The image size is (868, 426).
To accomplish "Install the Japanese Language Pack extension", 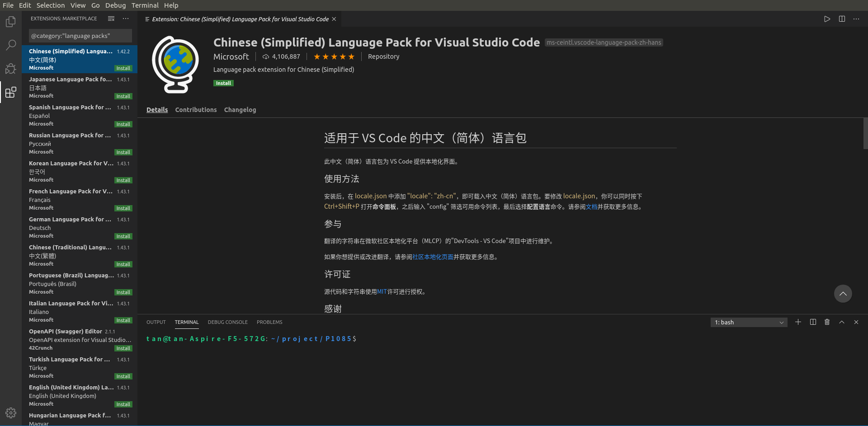I will pos(123,96).
